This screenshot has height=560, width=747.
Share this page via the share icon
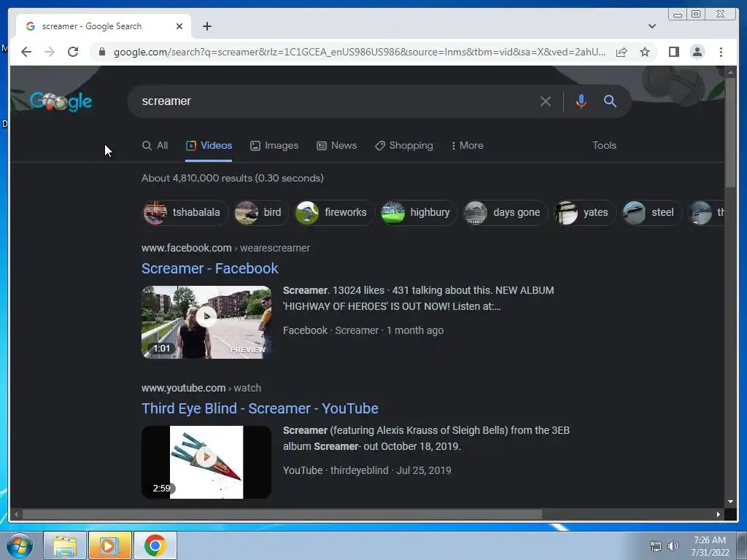622,52
